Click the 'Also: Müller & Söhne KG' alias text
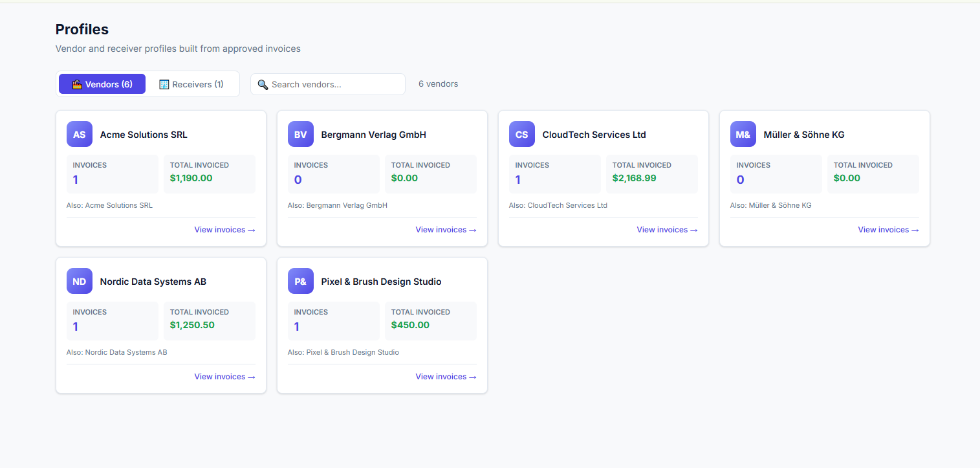Viewport: 980px width, 468px height. (770, 205)
